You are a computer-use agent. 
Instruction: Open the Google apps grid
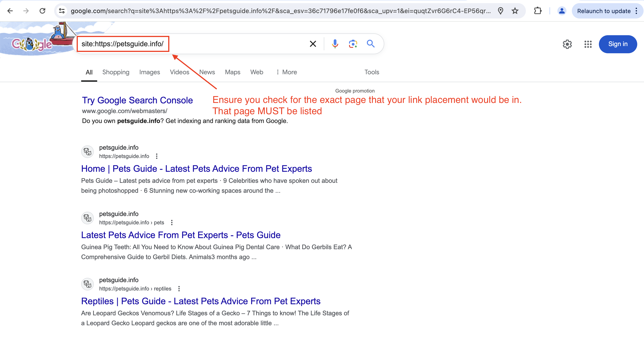(588, 44)
